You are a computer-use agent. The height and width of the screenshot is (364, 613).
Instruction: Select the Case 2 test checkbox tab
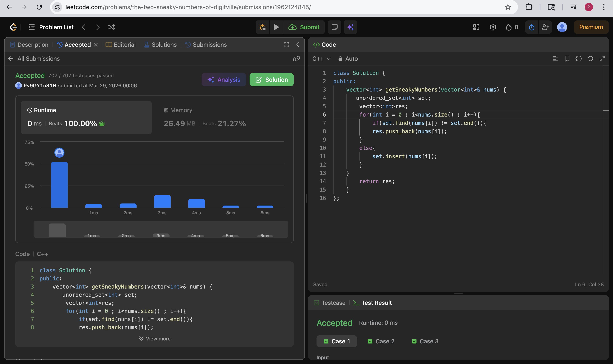pos(381,341)
